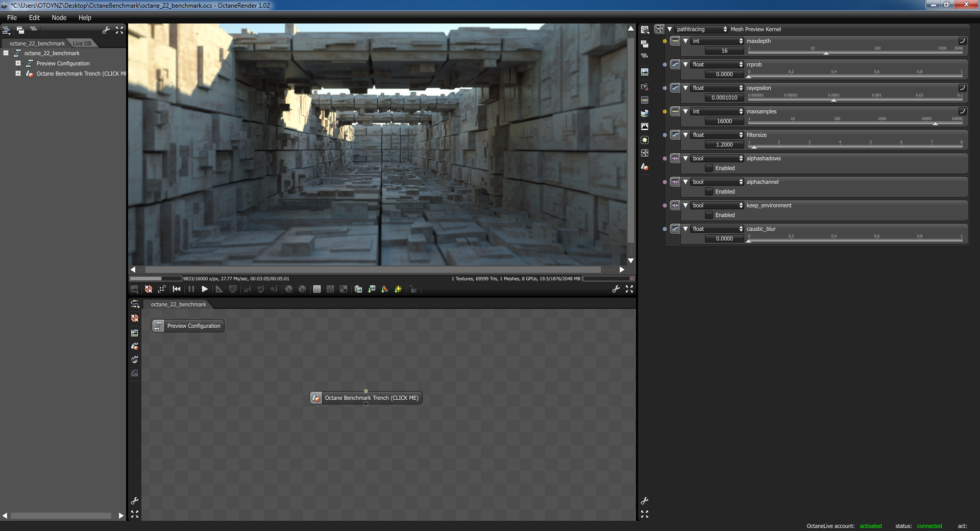Click the wrench settings icon in render viewport toolbar
980x531 pixels.
click(x=616, y=289)
